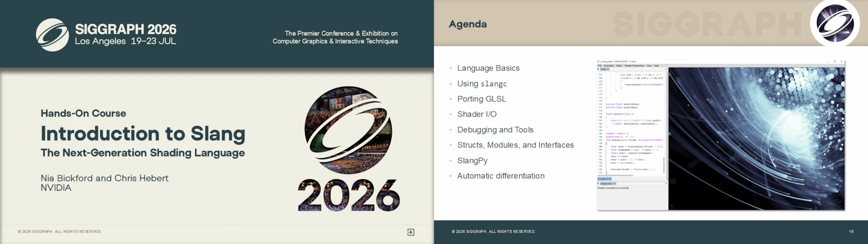
Task: Select the Diagnostics tab in the editor screenshot
Action: [607, 183]
